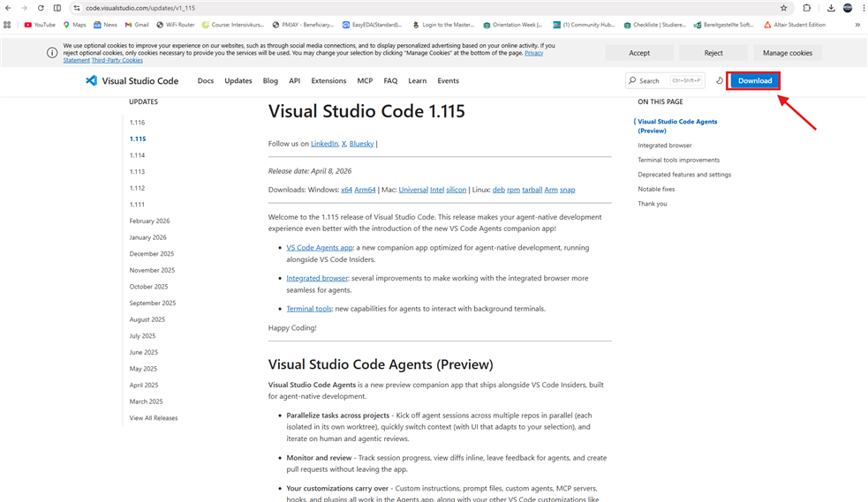
Task: Open the VS Code Agents app link
Action: (320, 248)
